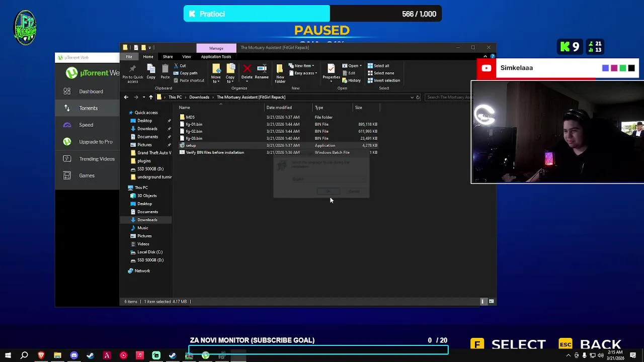The image size is (644, 362).
Task: Go up one folder level
Action: [x=151, y=97]
